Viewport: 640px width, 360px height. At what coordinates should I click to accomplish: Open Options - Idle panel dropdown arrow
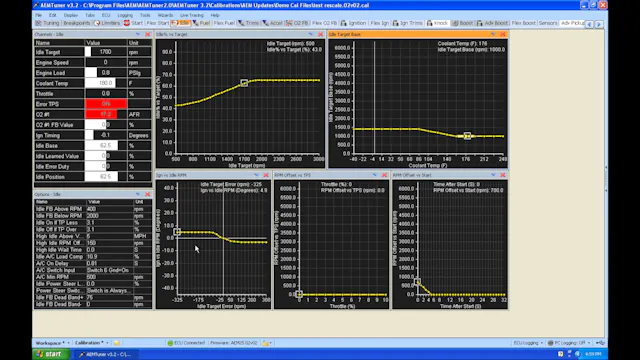138,194
